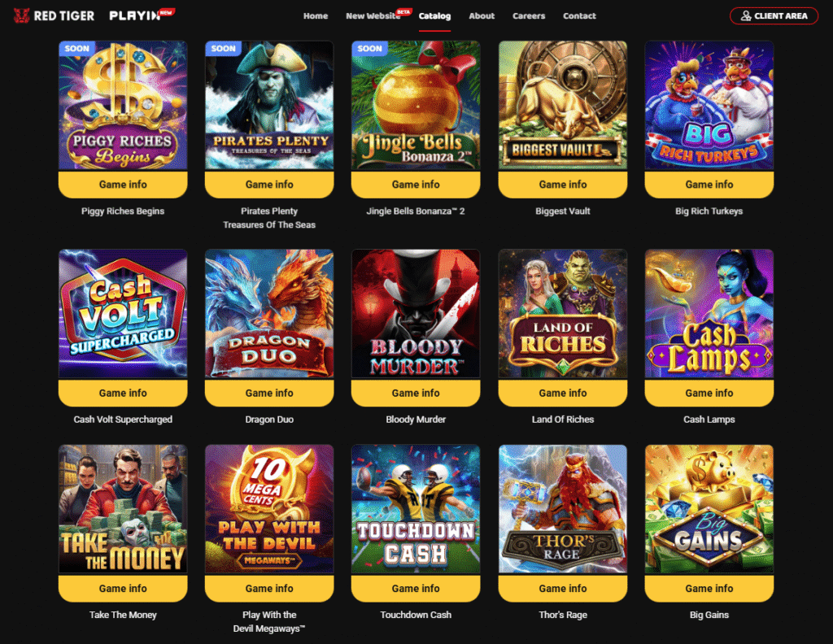833x644 pixels.
Task: Select the Thor's Rage game thumbnail
Action: (x=563, y=509)
